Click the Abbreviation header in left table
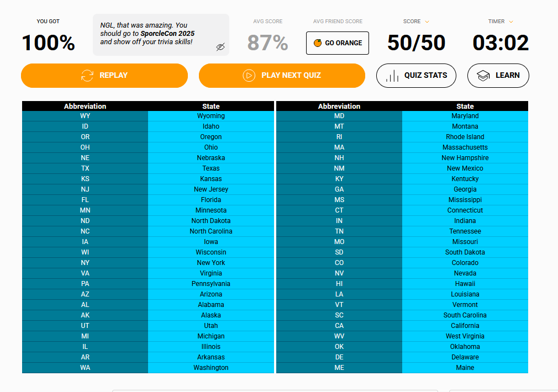 click(85, 106)
